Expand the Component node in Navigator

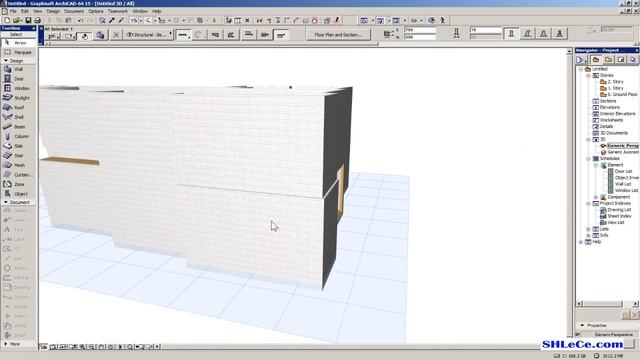(596, 197)
